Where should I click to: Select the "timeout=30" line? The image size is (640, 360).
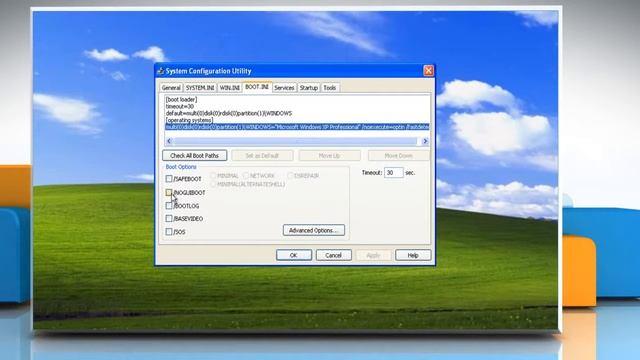(180, 106)
